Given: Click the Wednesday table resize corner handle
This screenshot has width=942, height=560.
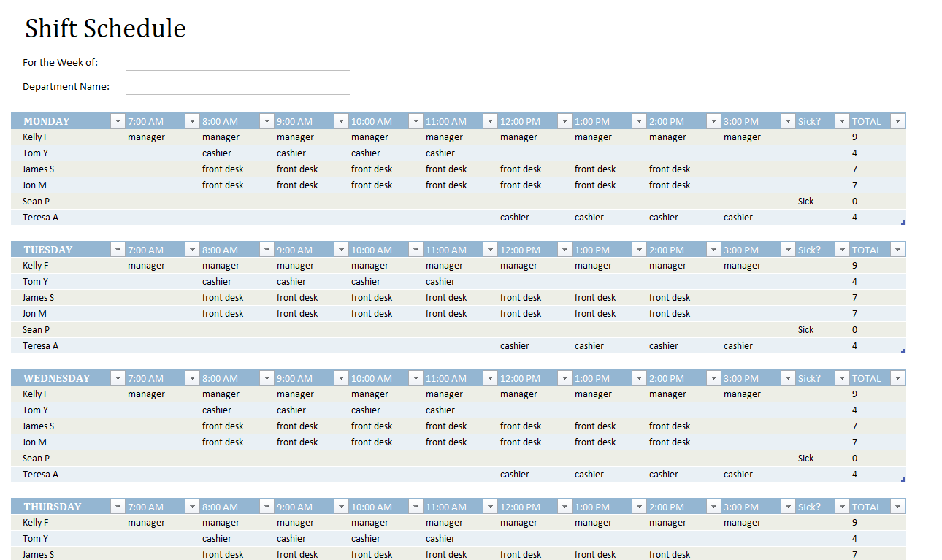Looking at the screenshot, I should click(x=903, y=480).
